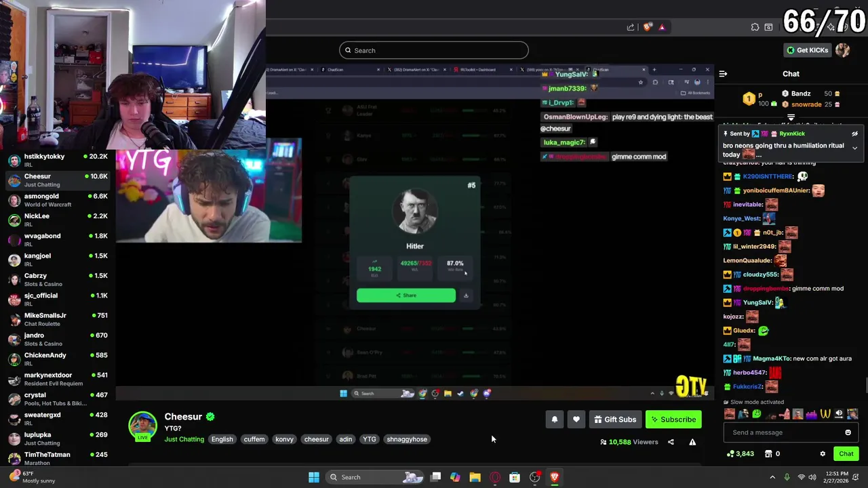Select the shnaggyhose tag
Screen dimensions: 868x488
pyautogui.click(x=407, y=439)
